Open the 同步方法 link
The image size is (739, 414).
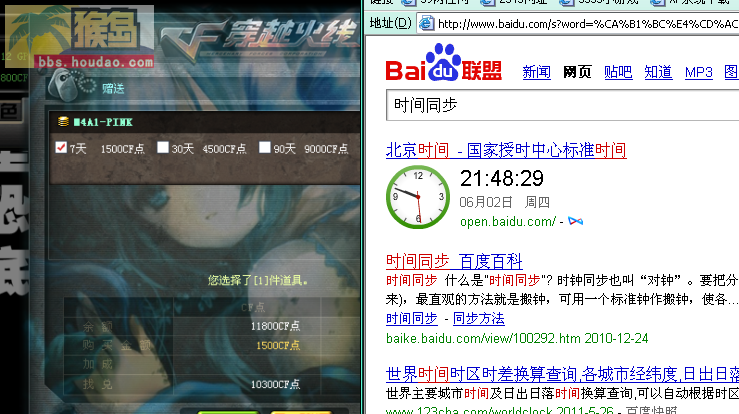click(478, 318)
